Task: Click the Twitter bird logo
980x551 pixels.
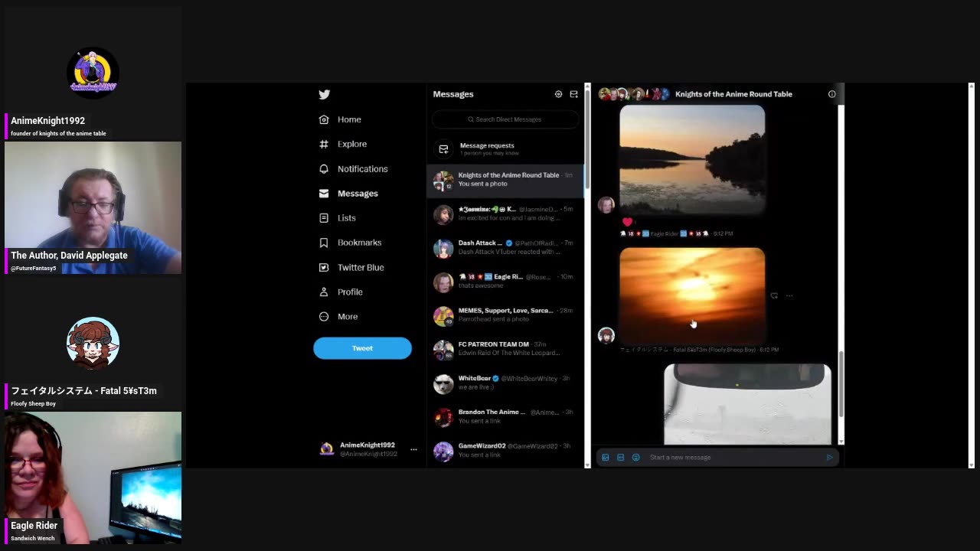Action: pyautogui.click(x=325, y=94)
